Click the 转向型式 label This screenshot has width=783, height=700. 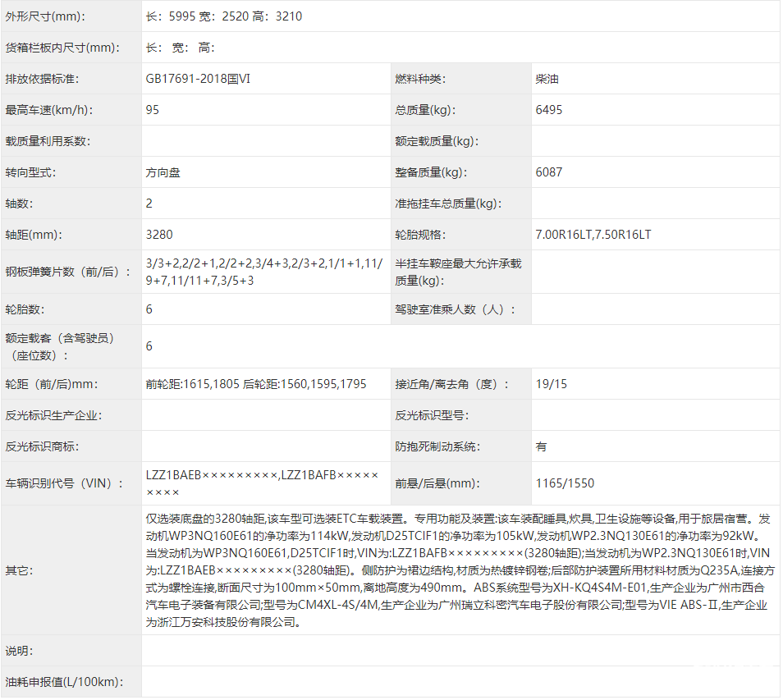point(30,172)
